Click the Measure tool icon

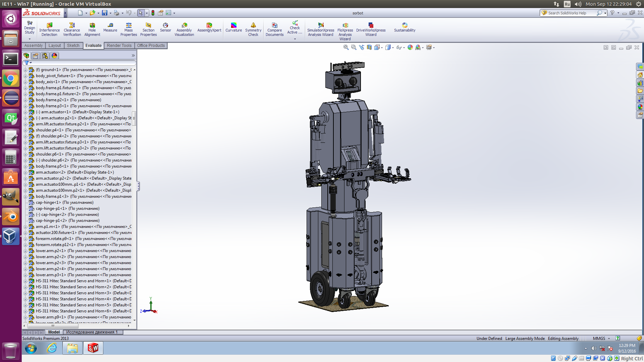[x=110, y=25]
